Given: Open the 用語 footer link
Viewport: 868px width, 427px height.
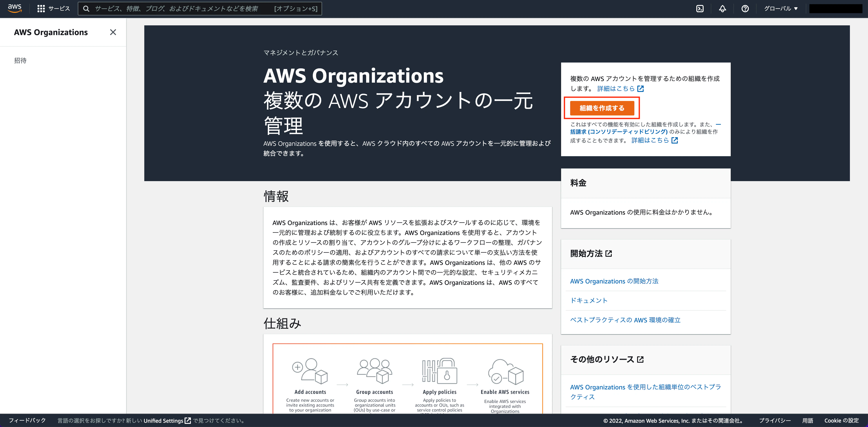Looking at the screenshot, I should coord(807,421).
